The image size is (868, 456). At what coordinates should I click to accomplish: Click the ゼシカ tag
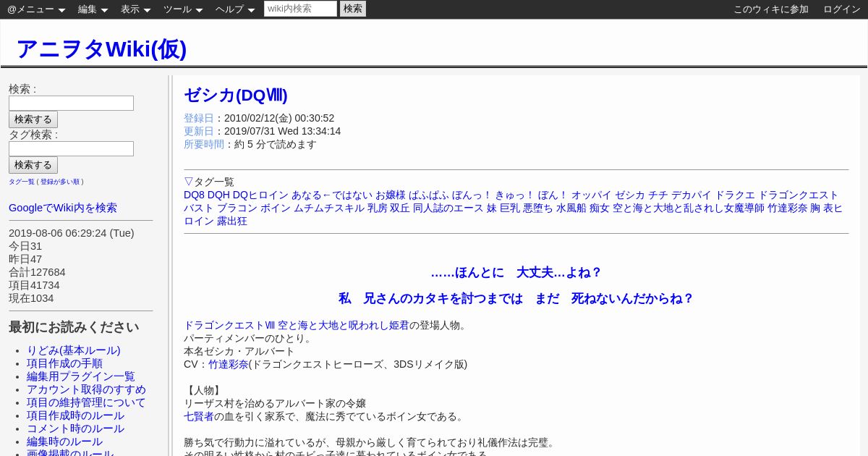tap(630, 195)
